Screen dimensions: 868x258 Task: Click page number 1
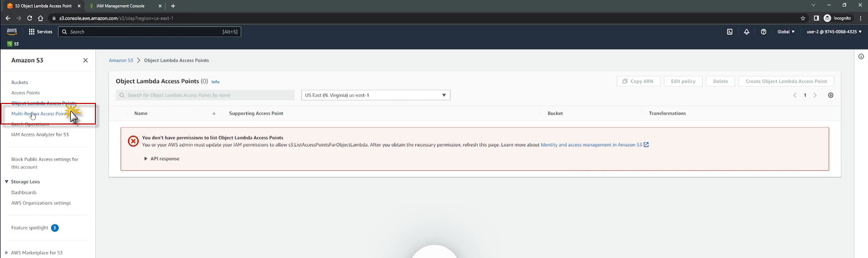[805, 95]
